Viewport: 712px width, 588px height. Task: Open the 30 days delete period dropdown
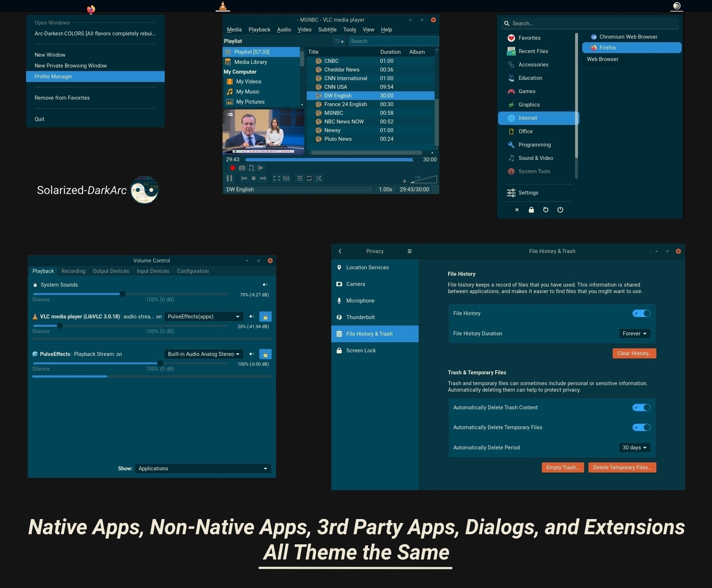click(x=635, y=448)
